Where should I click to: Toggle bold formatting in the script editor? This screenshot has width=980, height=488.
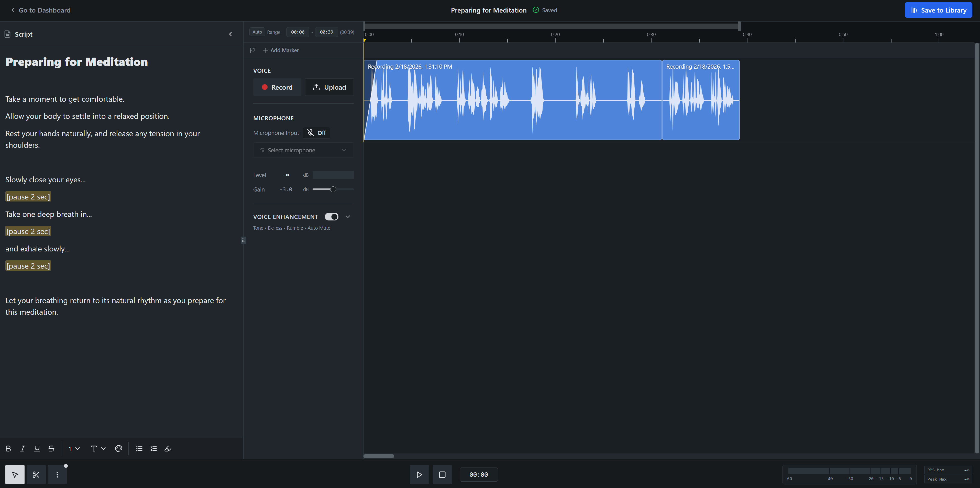[8, 448]
